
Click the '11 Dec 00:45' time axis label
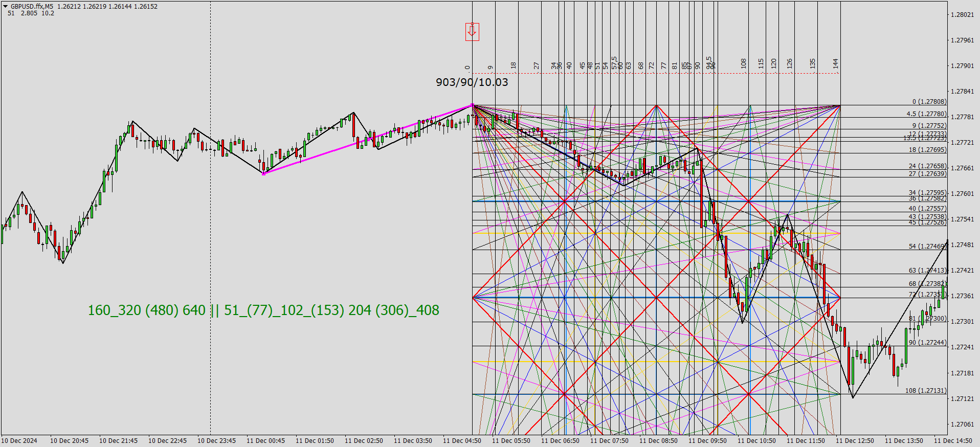[265, 441]
